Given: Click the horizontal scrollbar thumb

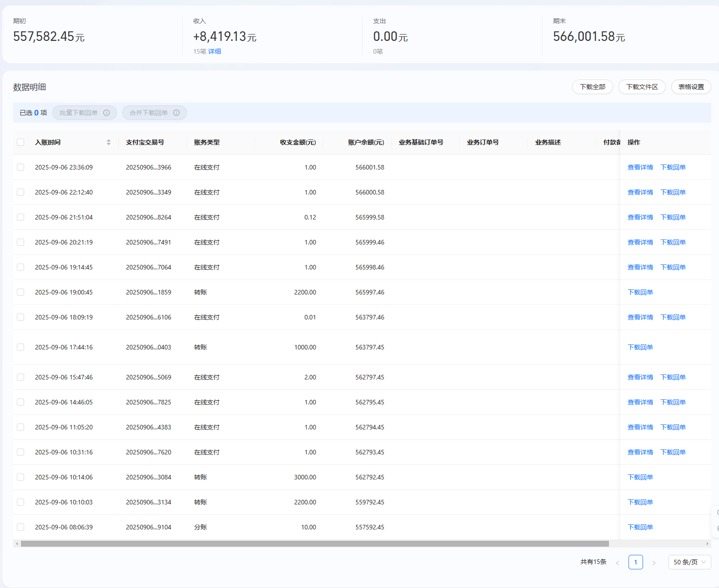Looking at the screenshot, I should click(315, 543).
